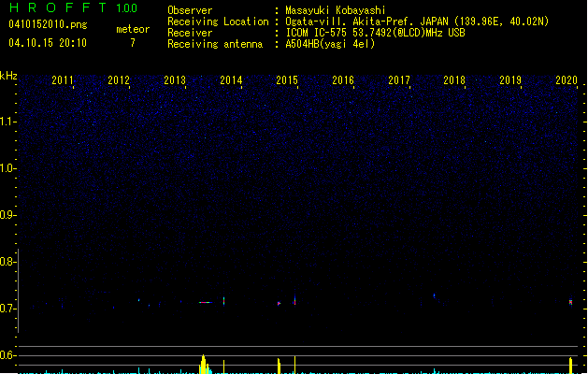Click the kHz axis unit label
The width and height of the screenshot is (588, 374).
coord(8,76)
